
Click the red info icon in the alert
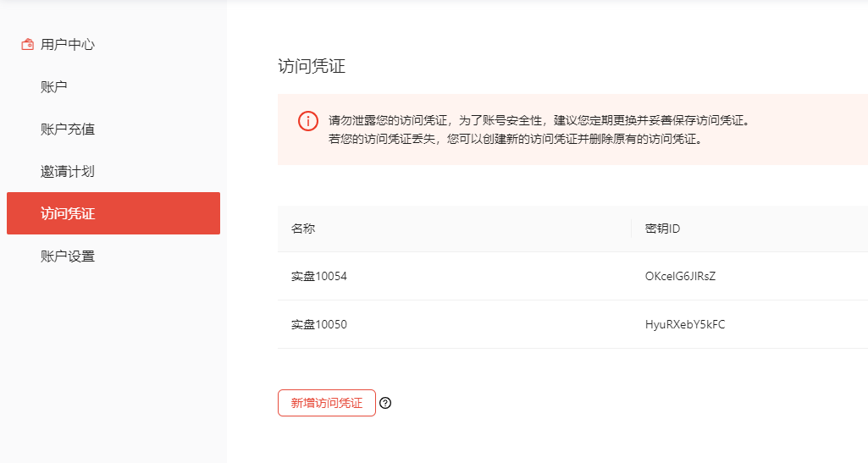point(308,121)
